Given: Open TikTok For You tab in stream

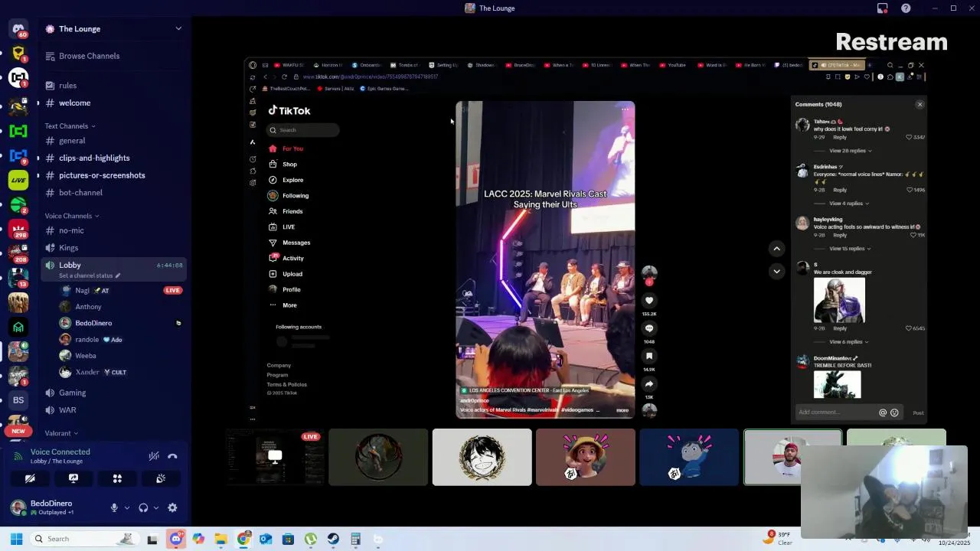Looking at the screenshot, I should [x=292, y=148].
